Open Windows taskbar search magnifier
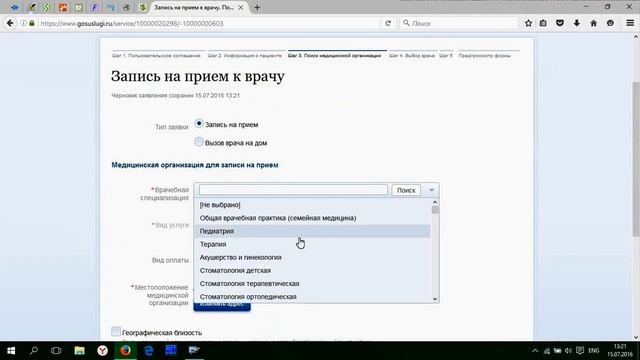The height and width of the screenshot is (360, 640). pyautogui.click(x=34, y=351)
